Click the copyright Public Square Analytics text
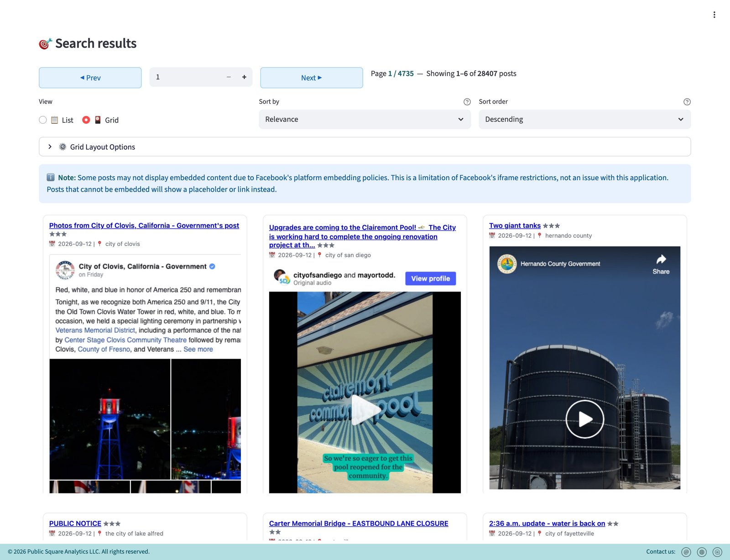The width and height of the screenshot is (730, 560). pyautogui.click(x=78, y=552)
